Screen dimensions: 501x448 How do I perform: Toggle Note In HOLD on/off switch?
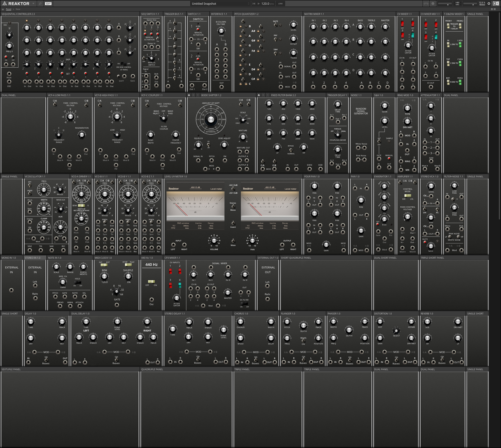coord(77,282)
